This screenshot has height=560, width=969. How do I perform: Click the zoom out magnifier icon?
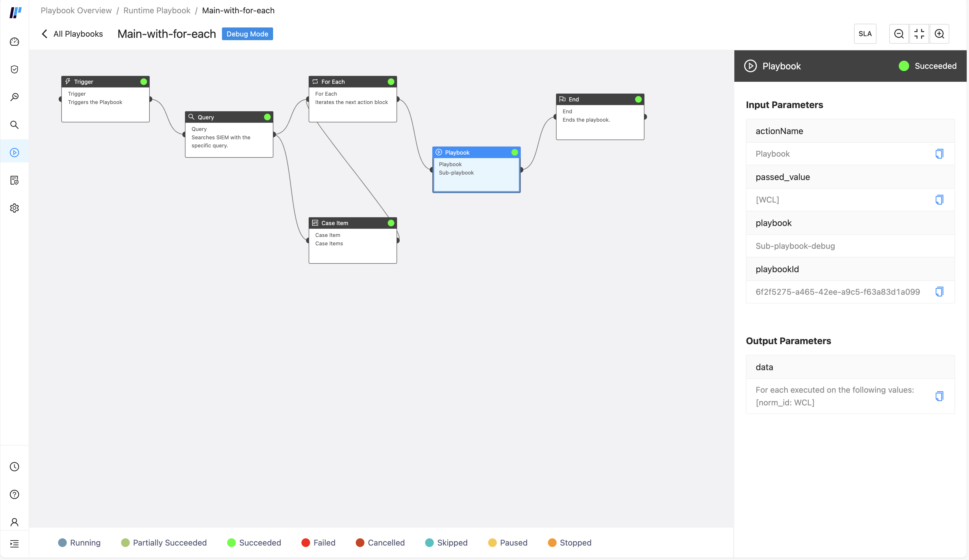[899, 34]
